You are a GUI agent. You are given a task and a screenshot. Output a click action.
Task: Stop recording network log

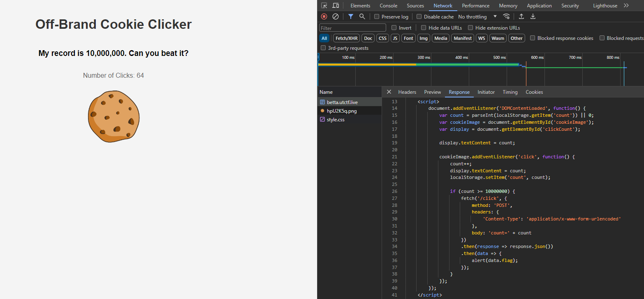coord(324,16)
